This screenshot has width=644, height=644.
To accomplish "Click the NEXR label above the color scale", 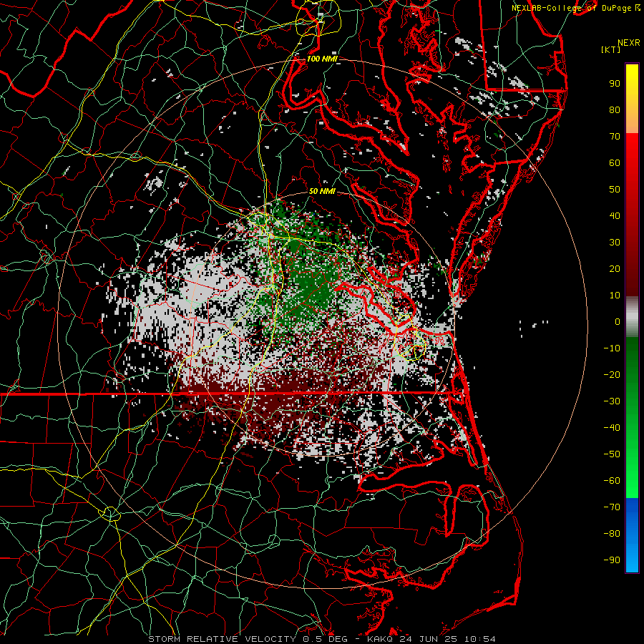I will [x=629, y=43].
